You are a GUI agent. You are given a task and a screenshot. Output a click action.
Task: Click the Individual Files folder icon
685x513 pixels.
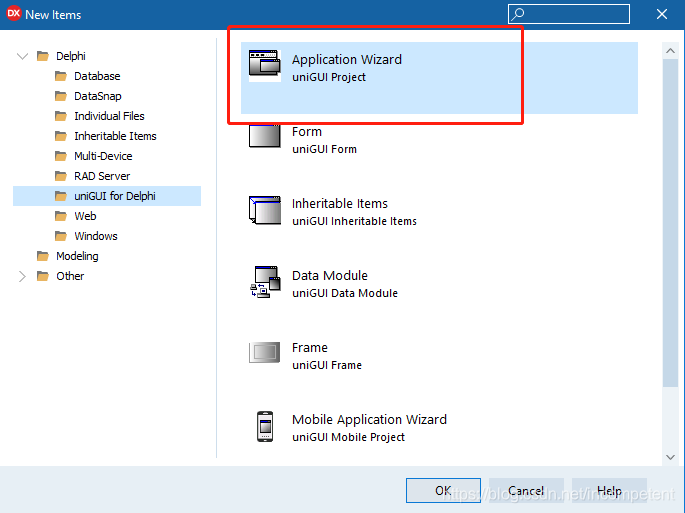point(61,116)
